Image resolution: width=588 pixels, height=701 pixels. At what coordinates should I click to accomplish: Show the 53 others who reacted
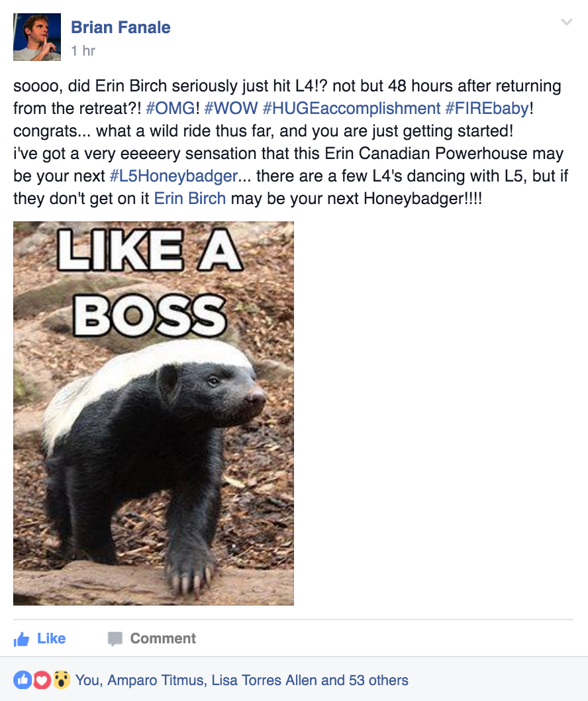click(x=379, y=680)
